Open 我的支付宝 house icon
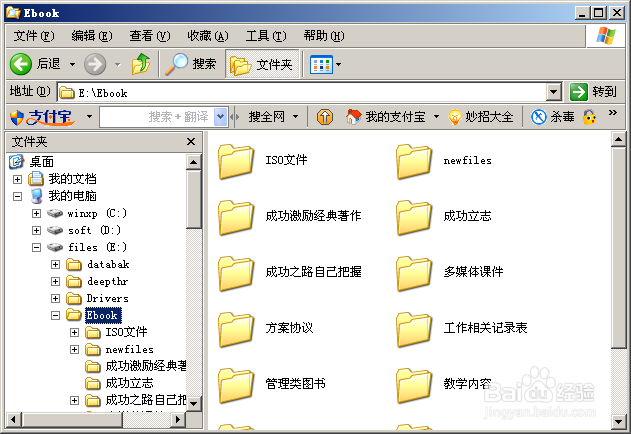This screenshot has width=631, height=434. pyautogui.click(x=353, y=117)
